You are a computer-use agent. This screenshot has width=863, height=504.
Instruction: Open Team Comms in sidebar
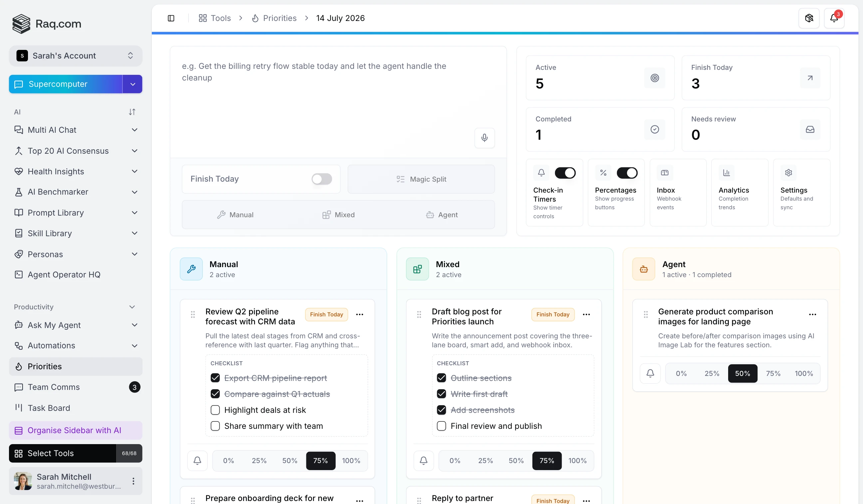click(75, 387)
